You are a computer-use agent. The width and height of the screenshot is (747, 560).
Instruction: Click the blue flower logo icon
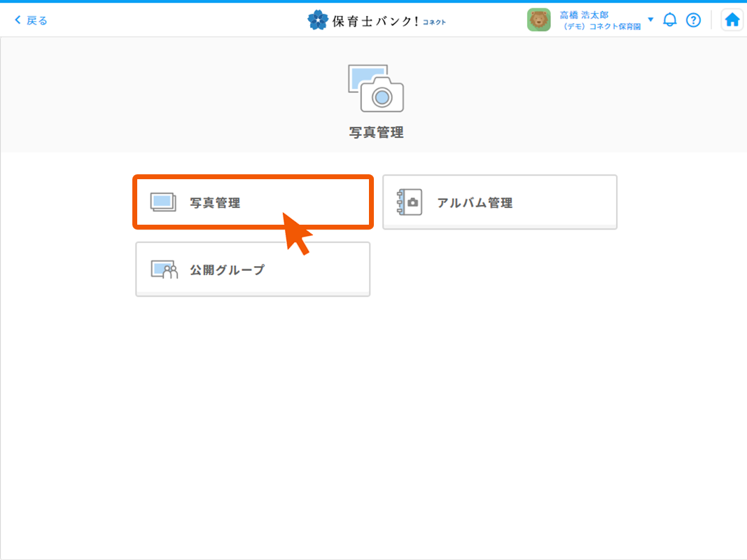318,20
